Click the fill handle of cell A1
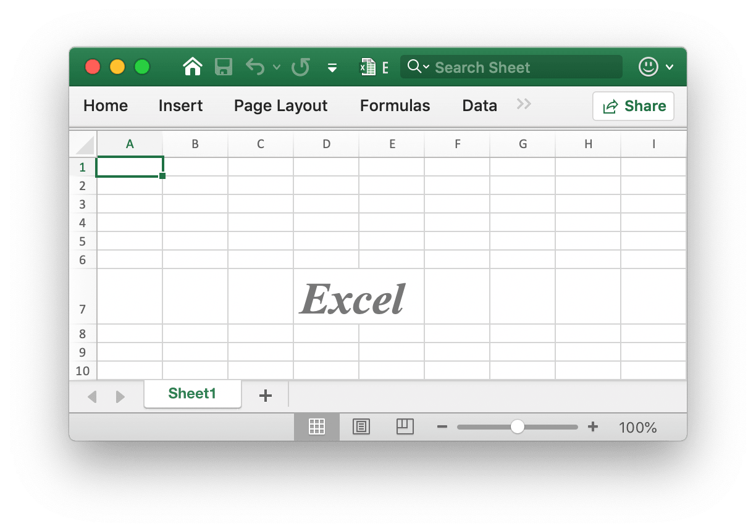 [x=162, y=177]
